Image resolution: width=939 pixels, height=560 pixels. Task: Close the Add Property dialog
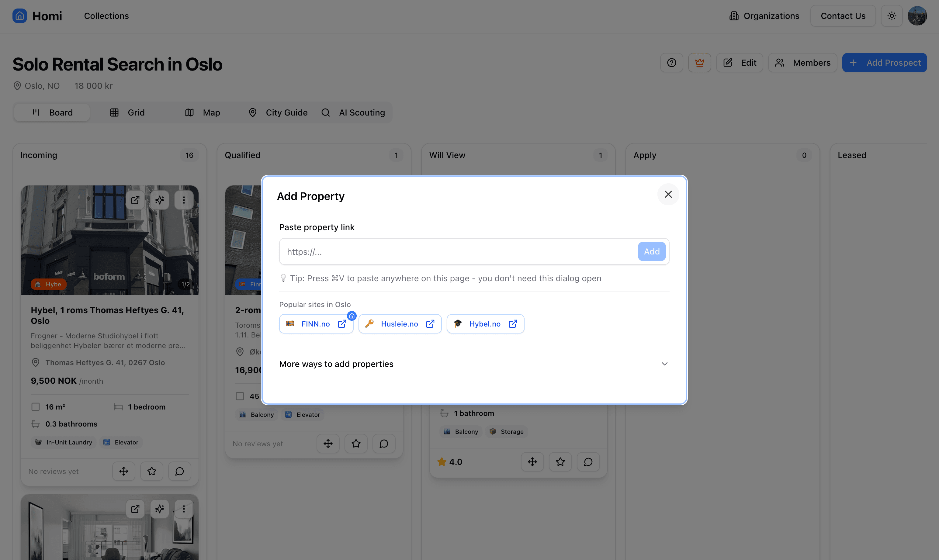pyautogui.click(x=668, y=194)
